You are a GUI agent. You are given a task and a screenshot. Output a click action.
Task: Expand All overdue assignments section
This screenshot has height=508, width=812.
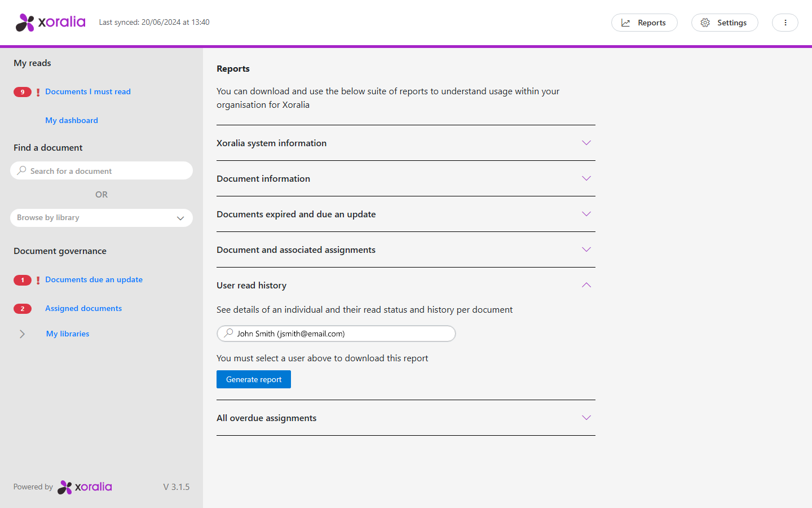[x=406, y=418]
